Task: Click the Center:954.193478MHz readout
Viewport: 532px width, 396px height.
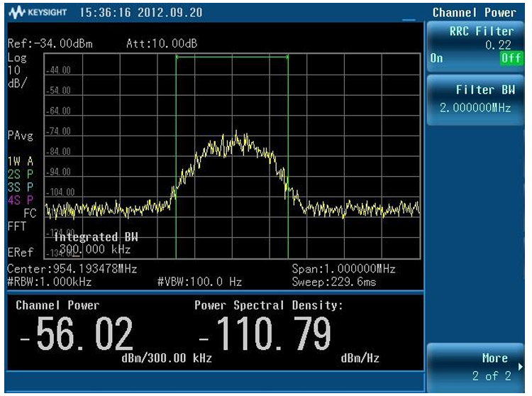Action: (x=72, y=269)
